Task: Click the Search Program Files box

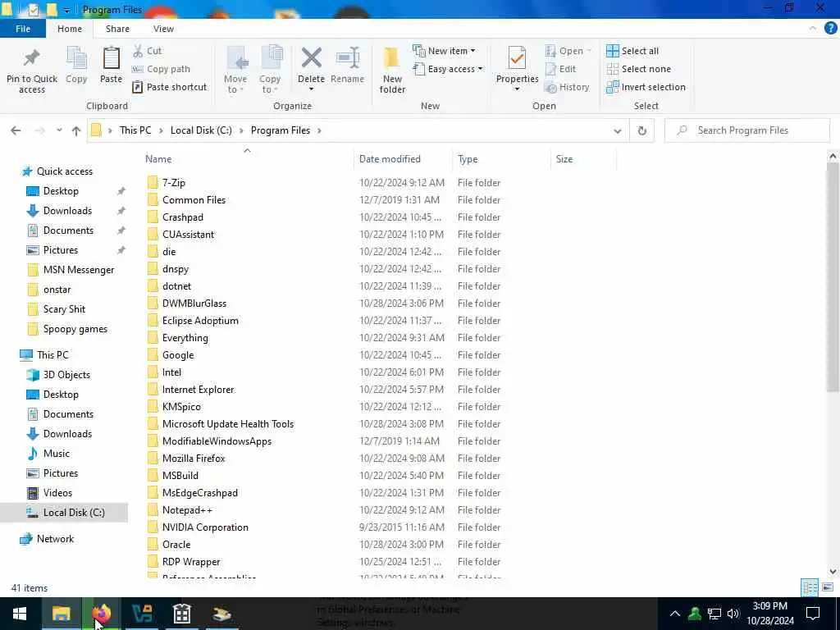Action: pos(746,130)
